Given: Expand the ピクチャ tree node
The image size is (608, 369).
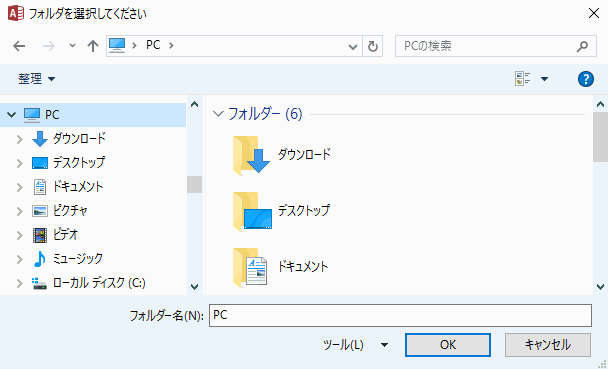Looking at the screenshot, I should point(19,211).
